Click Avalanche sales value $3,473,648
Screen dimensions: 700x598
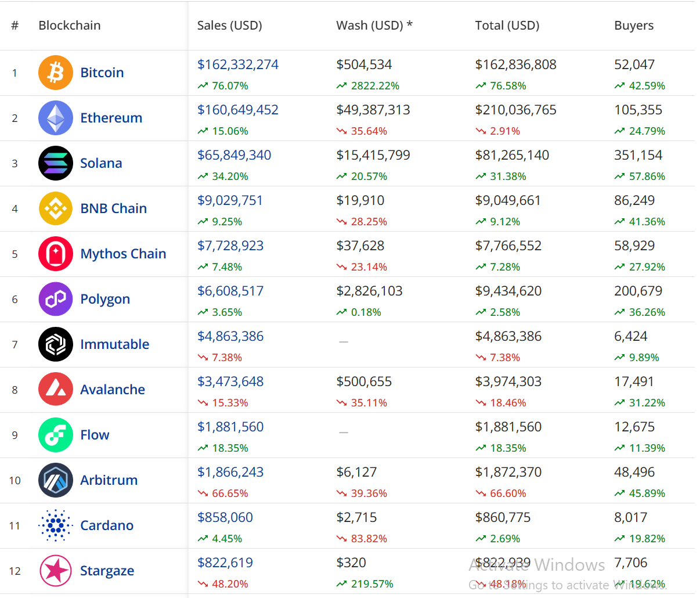point(230,381)
